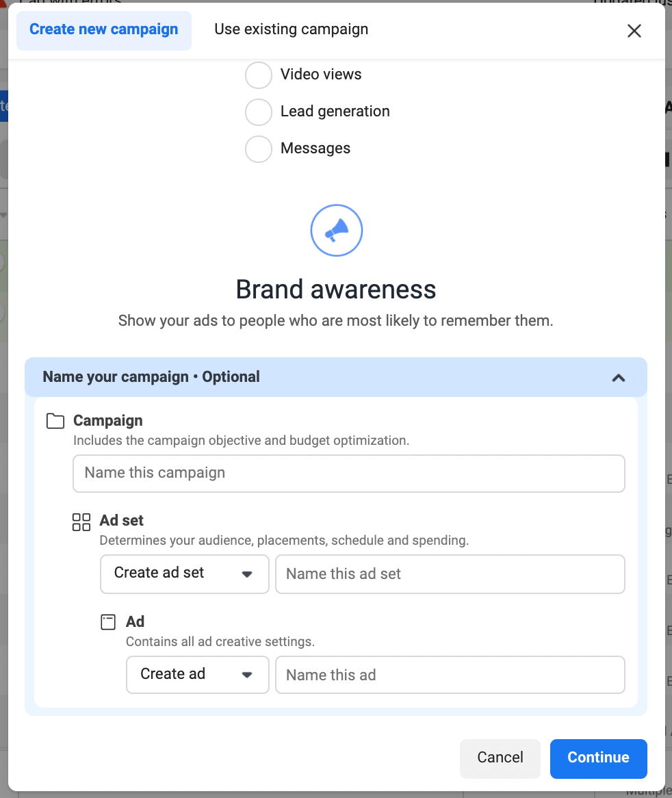This screenshot has width=672, height=798.
Task: Click the Campaign folder icon
Action: pyautogui.click(x=55, y=421)
